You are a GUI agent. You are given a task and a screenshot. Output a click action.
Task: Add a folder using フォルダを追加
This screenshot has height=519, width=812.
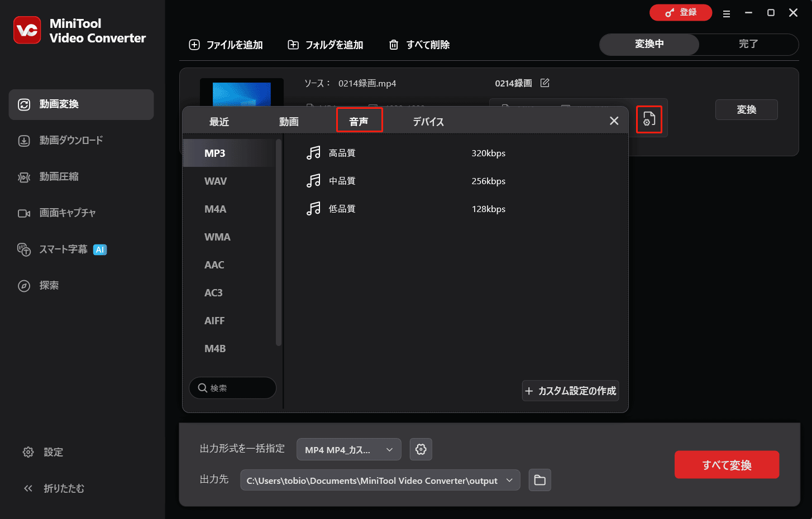click(x=326, y=45)
